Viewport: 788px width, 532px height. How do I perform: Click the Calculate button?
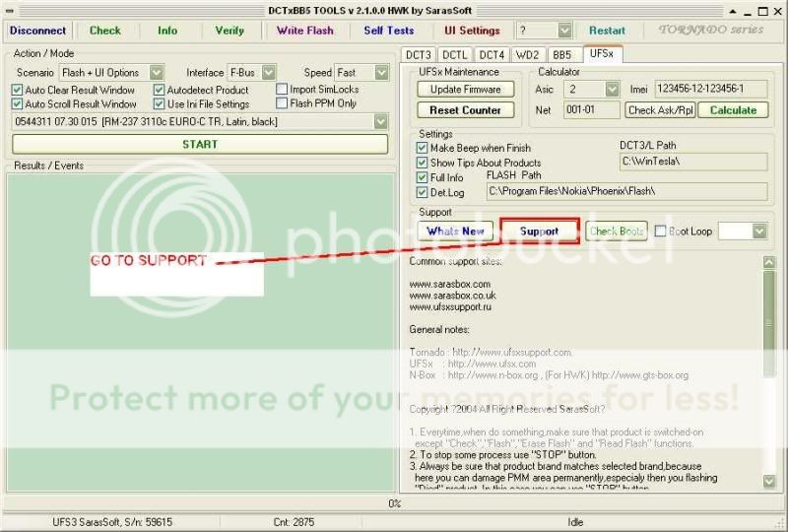(733, 110)
